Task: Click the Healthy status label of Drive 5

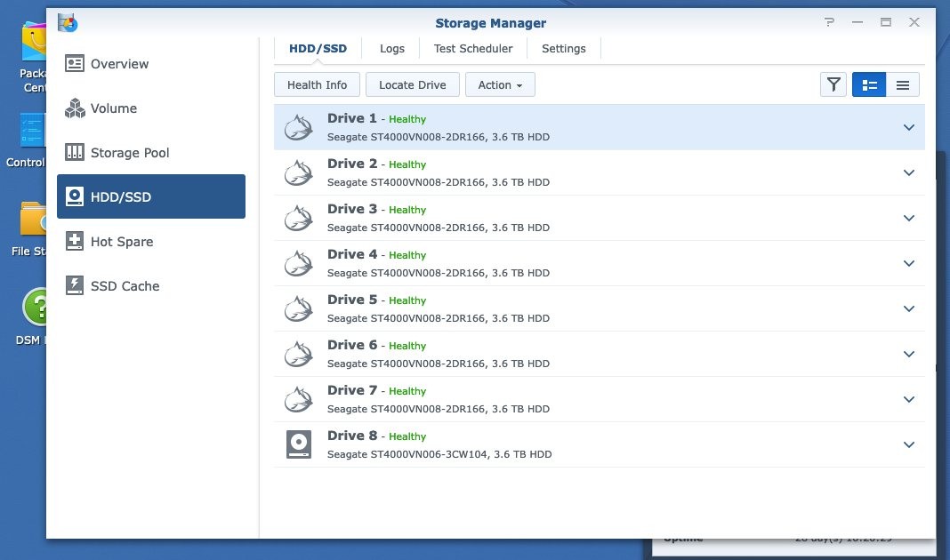Action: (x=407, y=300)
